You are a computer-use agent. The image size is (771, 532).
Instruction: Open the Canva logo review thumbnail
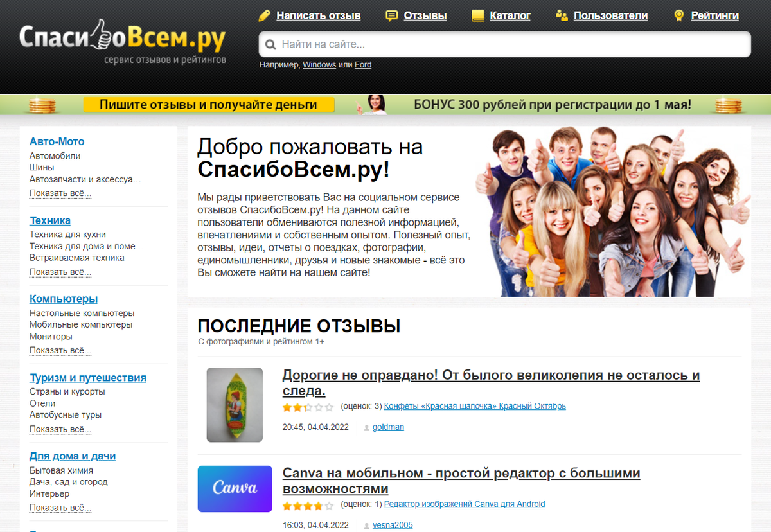[235, 489]
